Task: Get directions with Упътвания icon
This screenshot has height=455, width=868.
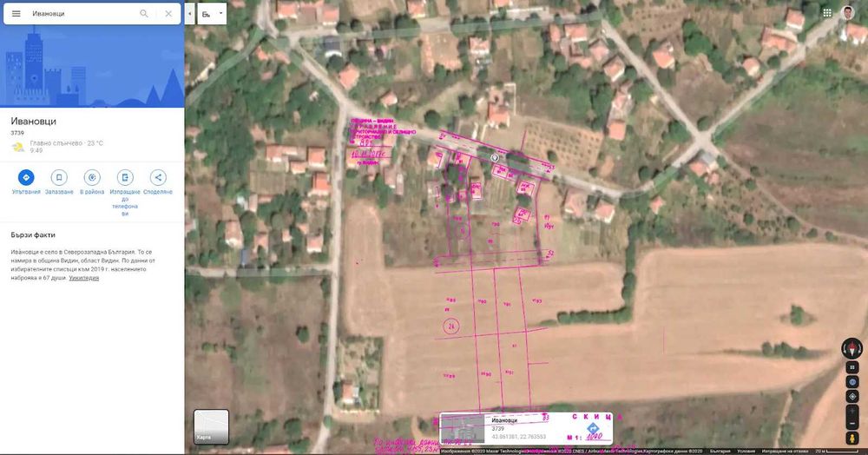Action: (x=26, y=177)
